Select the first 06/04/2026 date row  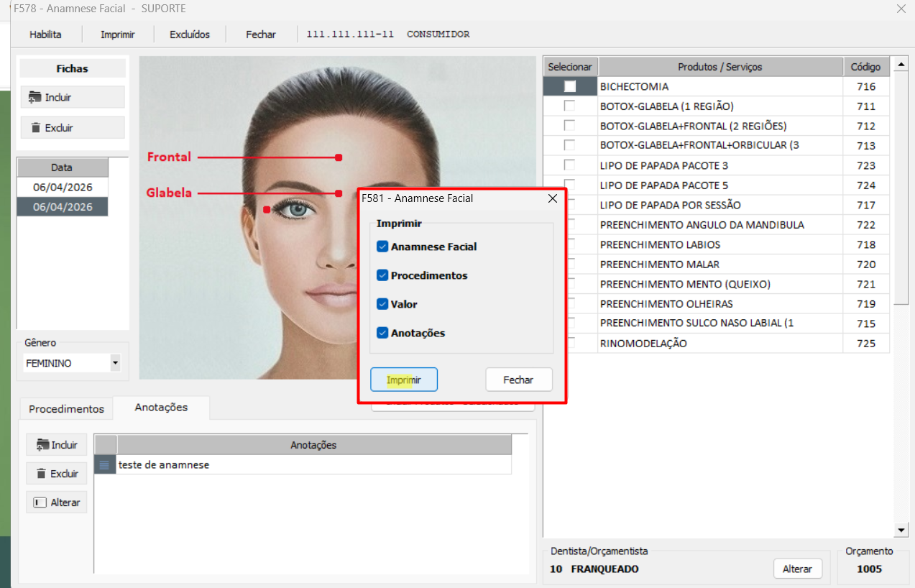[x=63, y=187]
